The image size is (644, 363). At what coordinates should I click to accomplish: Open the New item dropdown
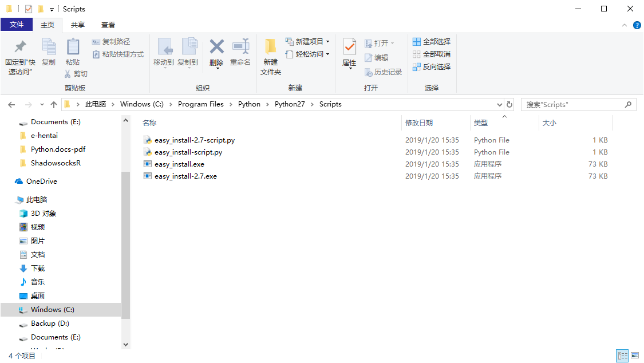point(307,41)
